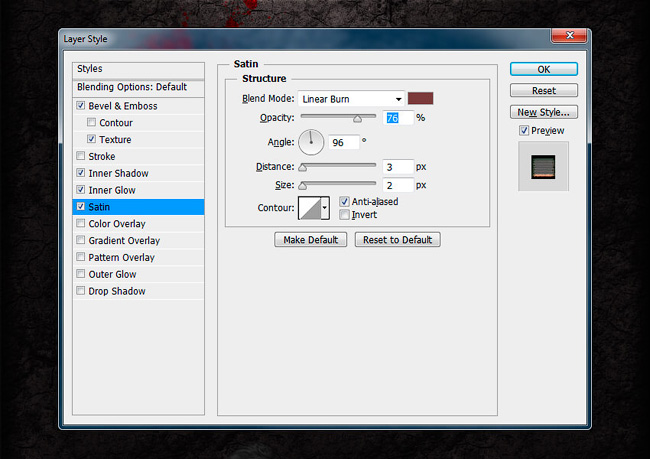Screen dimensions: 650x459
Task: Click the Reset to Default button
Action: coord(398,240)
